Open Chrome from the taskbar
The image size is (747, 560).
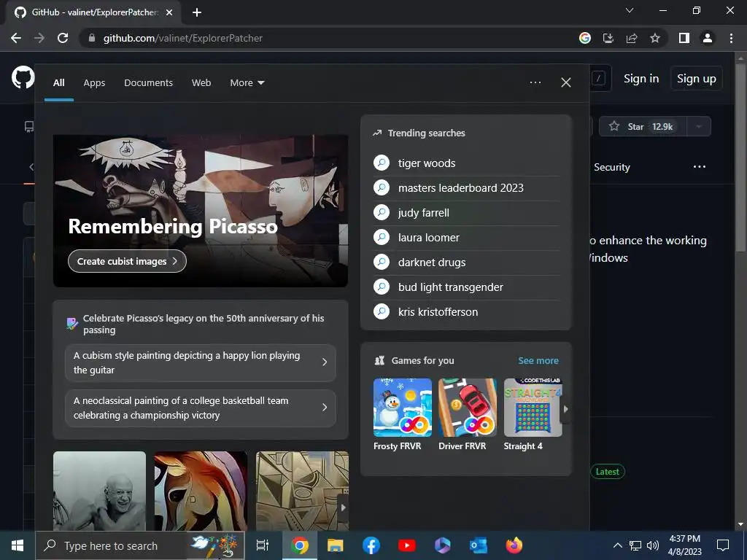click(300, 545)
